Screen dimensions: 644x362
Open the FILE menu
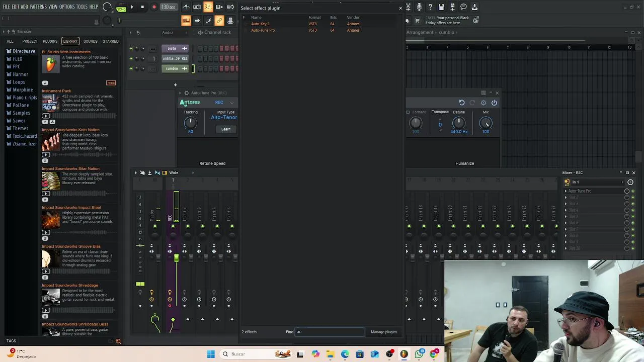(7, 7)
